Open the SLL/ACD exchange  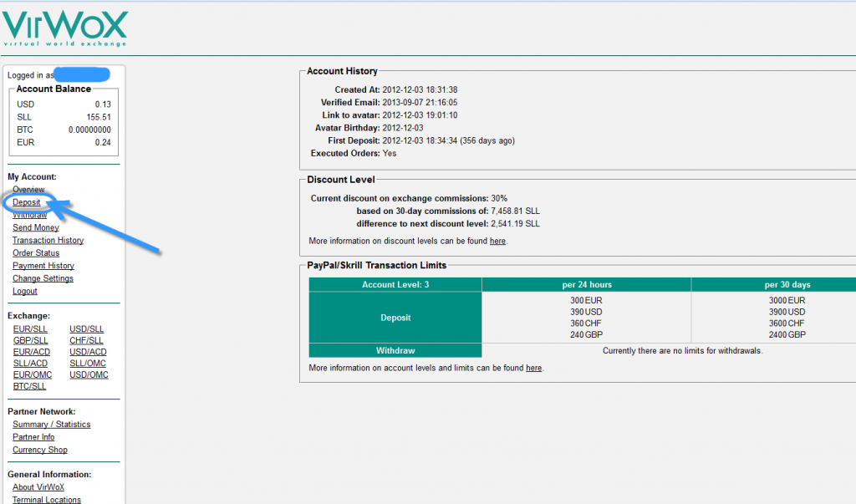tap(30, 363)
